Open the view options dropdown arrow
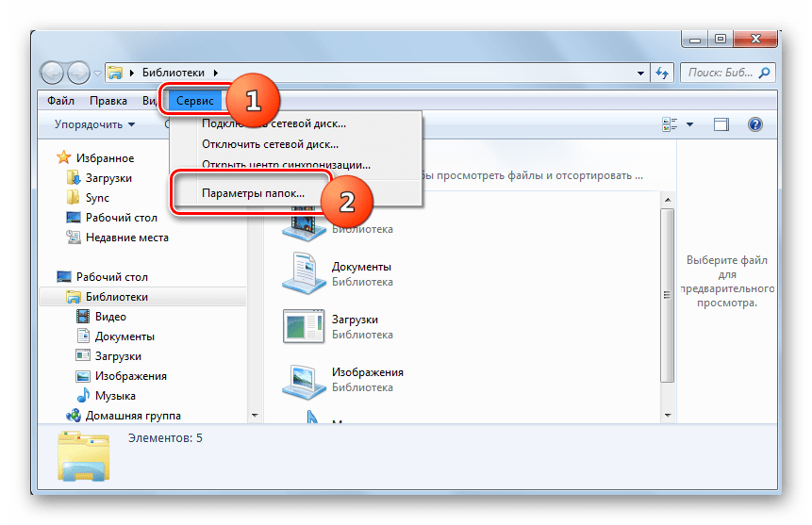 [689, 124]
